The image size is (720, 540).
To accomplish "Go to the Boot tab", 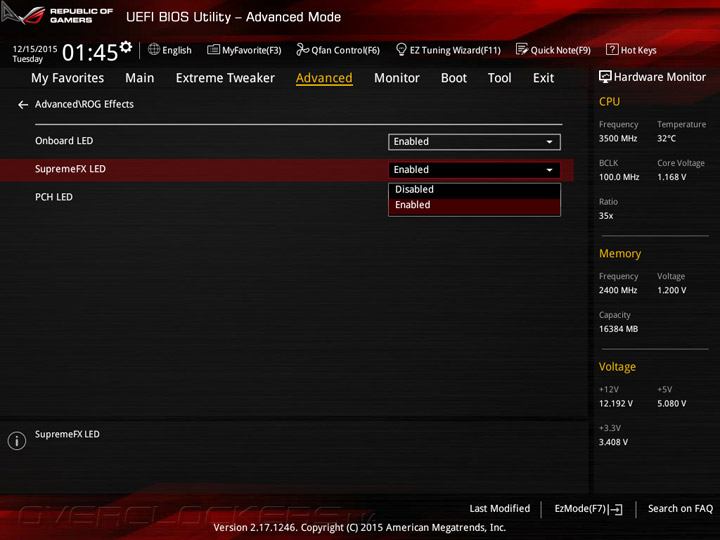I will coord(454,78).
